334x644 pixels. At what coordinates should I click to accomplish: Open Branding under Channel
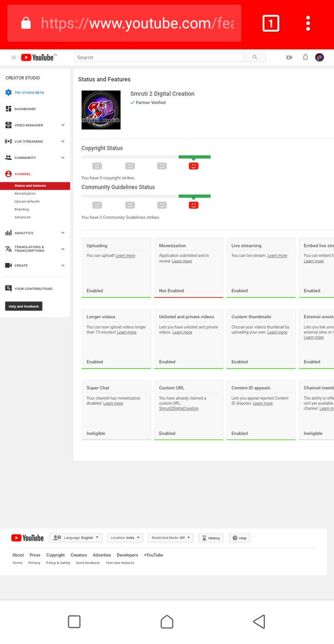tap(21, 209)
